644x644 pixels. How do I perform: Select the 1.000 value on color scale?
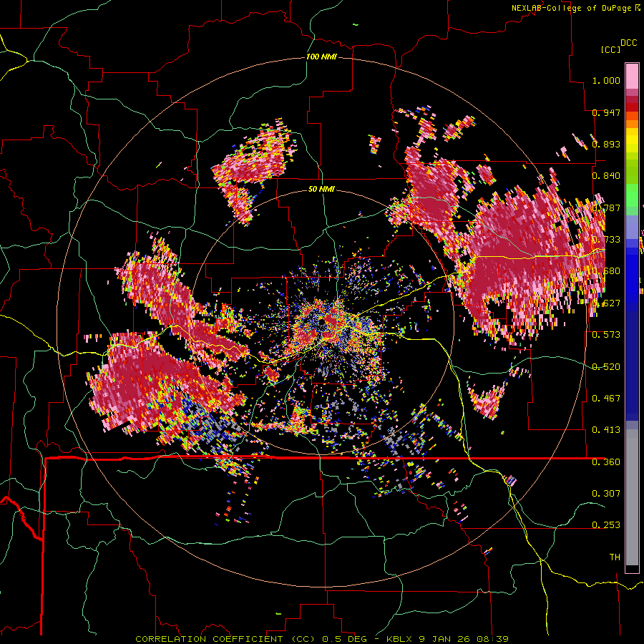coord(606,80)
